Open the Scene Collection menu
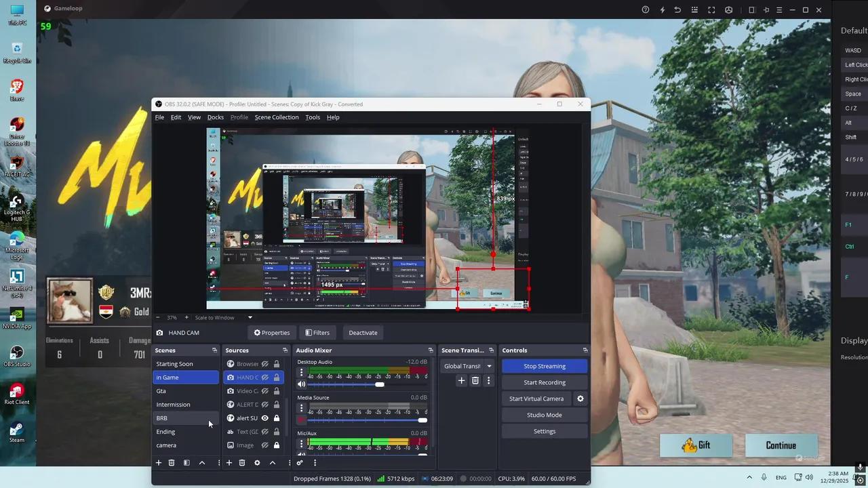 277,117
